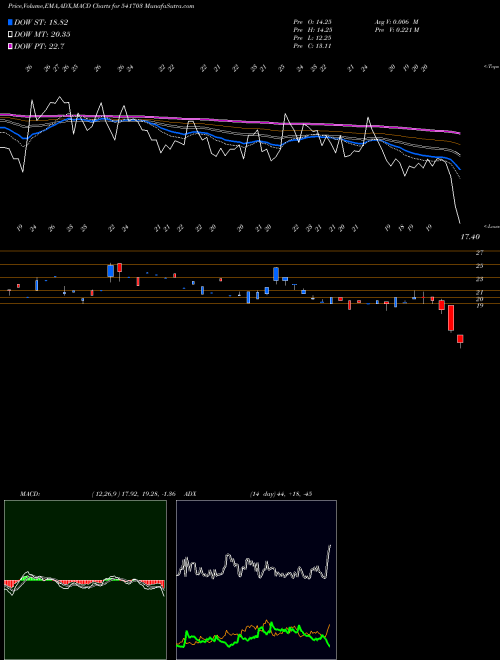This screenshot has height=660, width=500.
Task: Click the 25 price axis label
Action: point(479,266)
